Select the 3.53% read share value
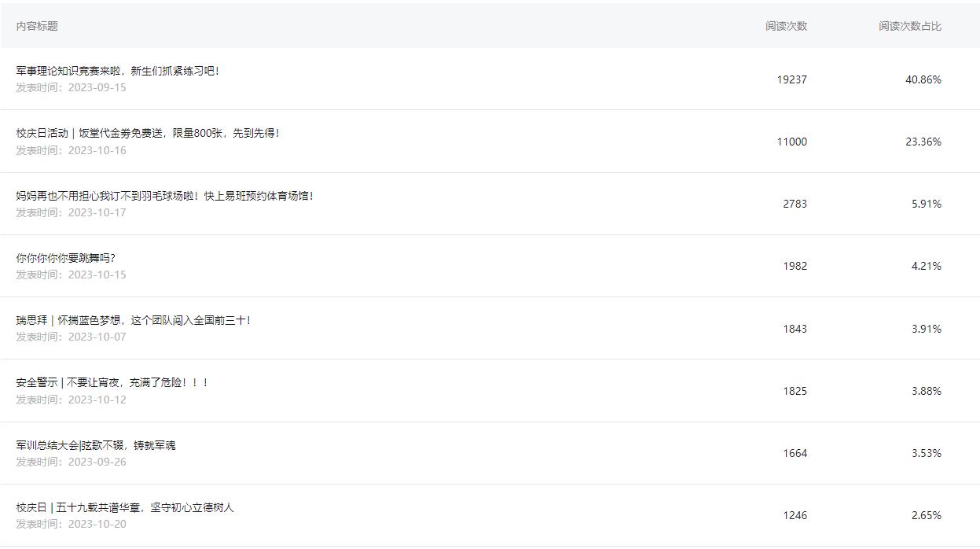The height and width of the screenshot is (549, 980). pos(926,453)
